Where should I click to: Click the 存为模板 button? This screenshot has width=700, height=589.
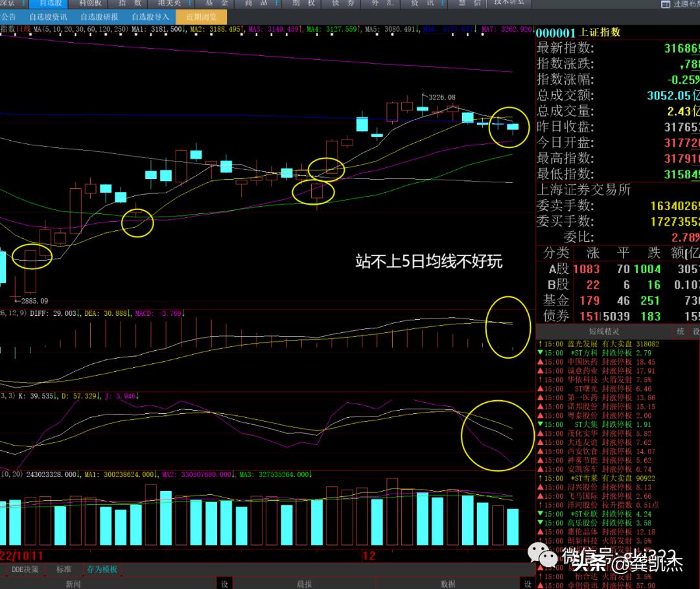click(102, 570)
